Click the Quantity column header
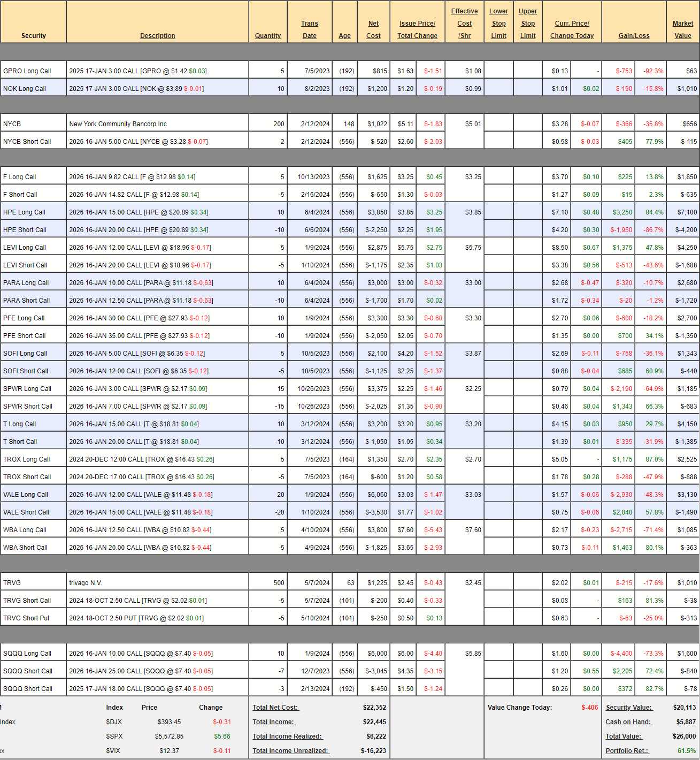 point(267,36)
